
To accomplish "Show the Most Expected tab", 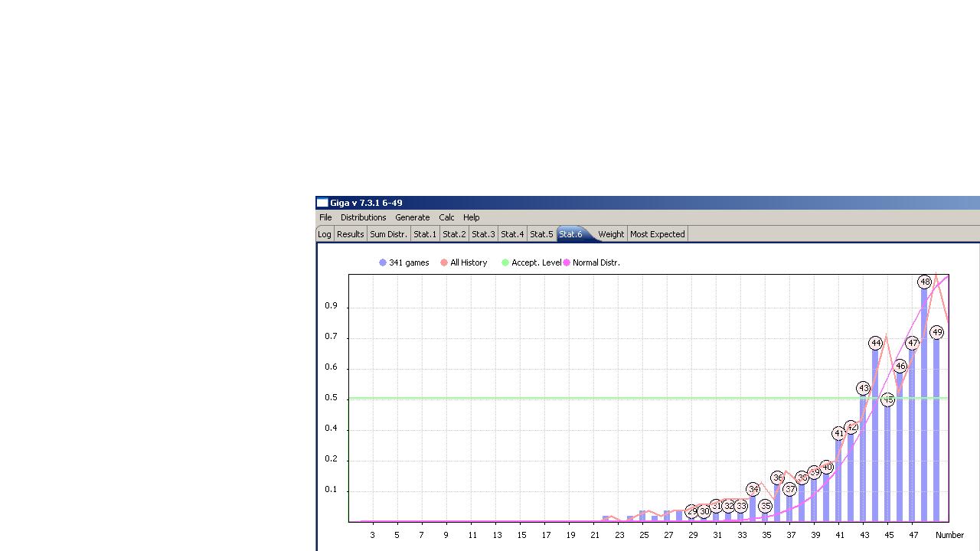I will (x=657, y=234).
